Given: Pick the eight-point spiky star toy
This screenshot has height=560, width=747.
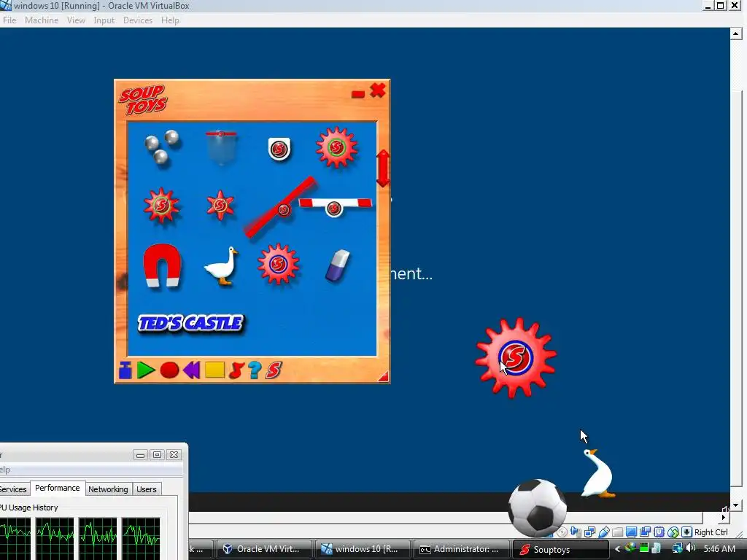Looking at the screenshot, I should coord(161,205).
